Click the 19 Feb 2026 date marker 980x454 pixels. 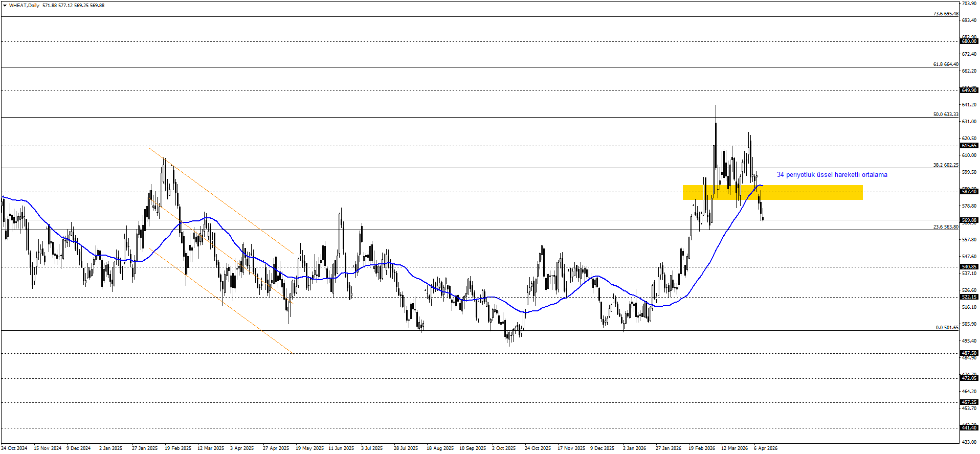(701, 448)
